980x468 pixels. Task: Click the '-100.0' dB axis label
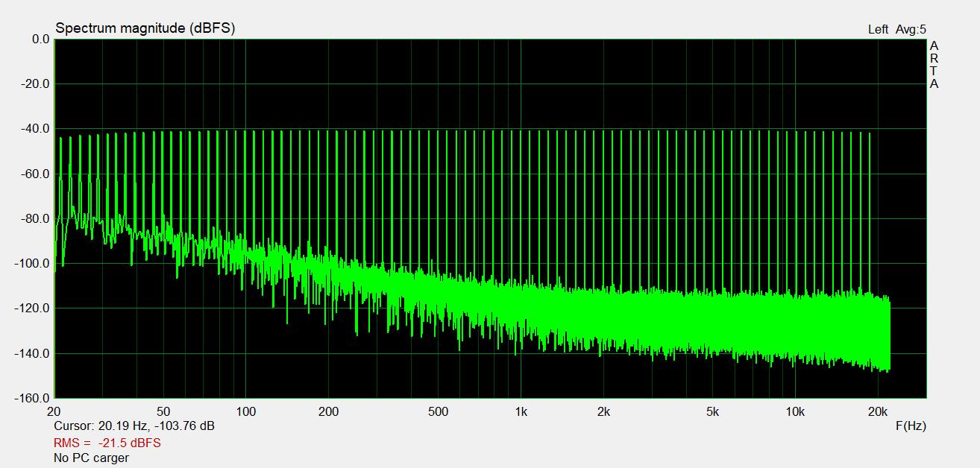click(x=33, y=263)
